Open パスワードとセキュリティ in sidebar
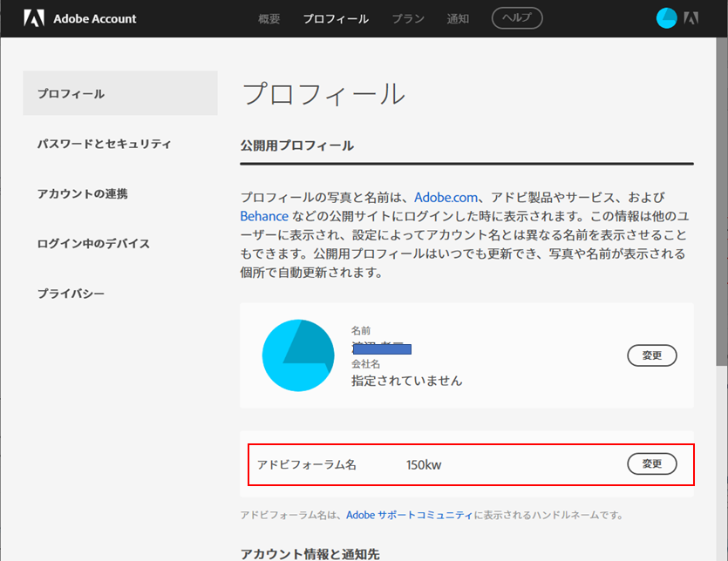The width and height of the screenshot is (728, 561). (x=105, y=144)
